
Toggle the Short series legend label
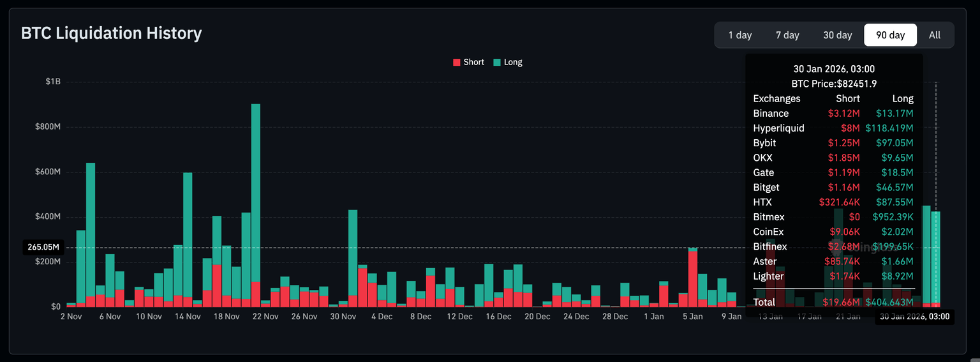coord(474,62)
